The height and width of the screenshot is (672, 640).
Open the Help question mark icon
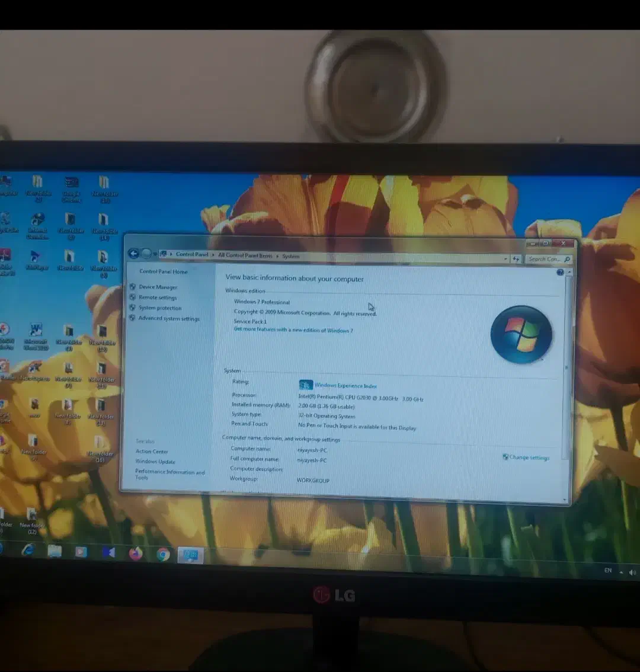(561, 272)
